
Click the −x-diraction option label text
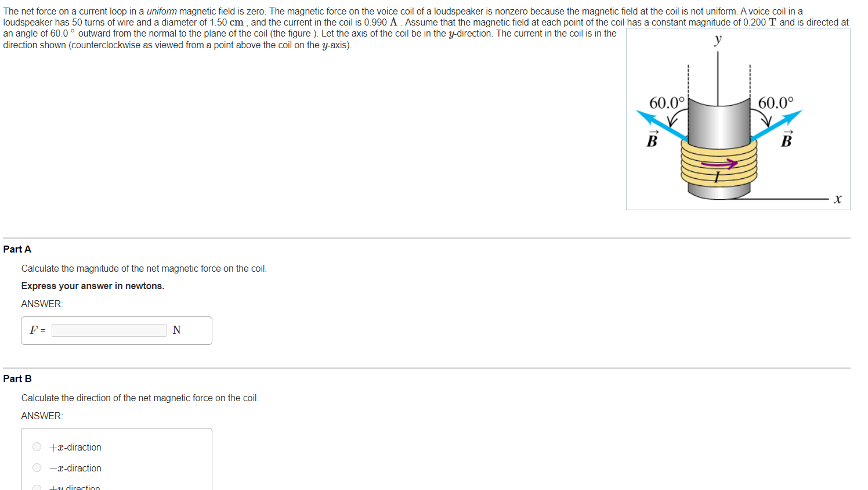click(75, 469)
